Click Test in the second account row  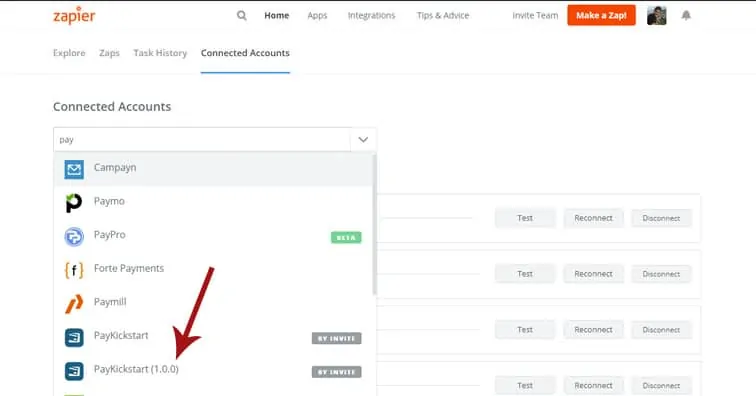pyautogui.click(x=525, y=274)
